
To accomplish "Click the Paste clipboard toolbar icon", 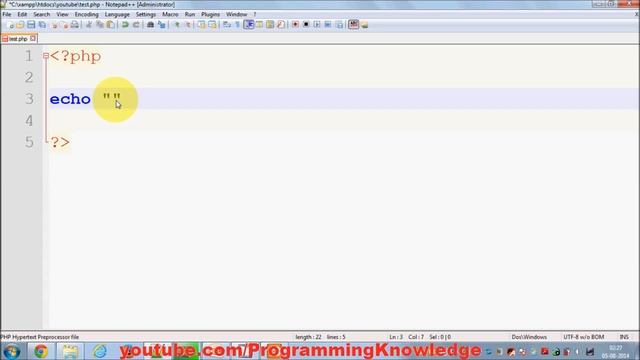I will click(x=111, y=25).
